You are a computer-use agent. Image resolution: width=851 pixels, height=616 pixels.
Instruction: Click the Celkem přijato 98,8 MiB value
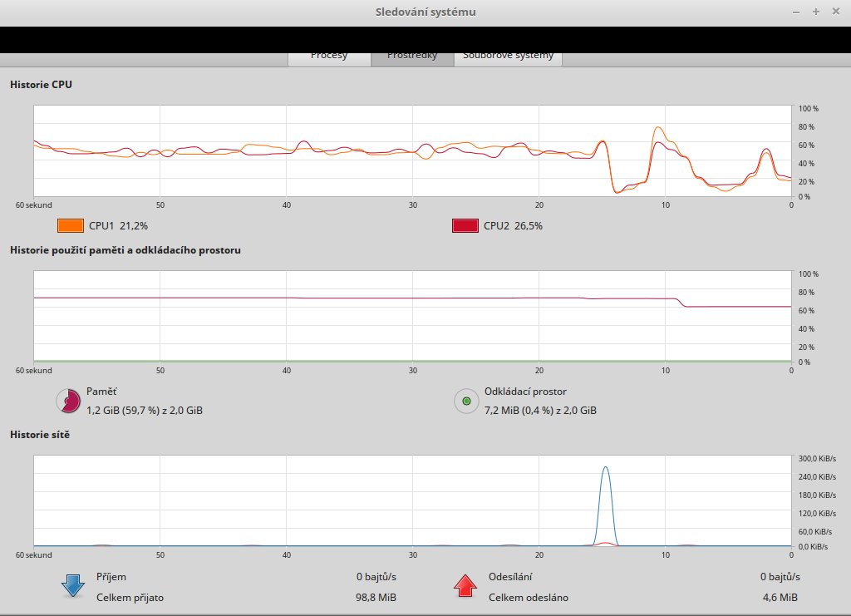pyautogui.click(x=376, y=597)
